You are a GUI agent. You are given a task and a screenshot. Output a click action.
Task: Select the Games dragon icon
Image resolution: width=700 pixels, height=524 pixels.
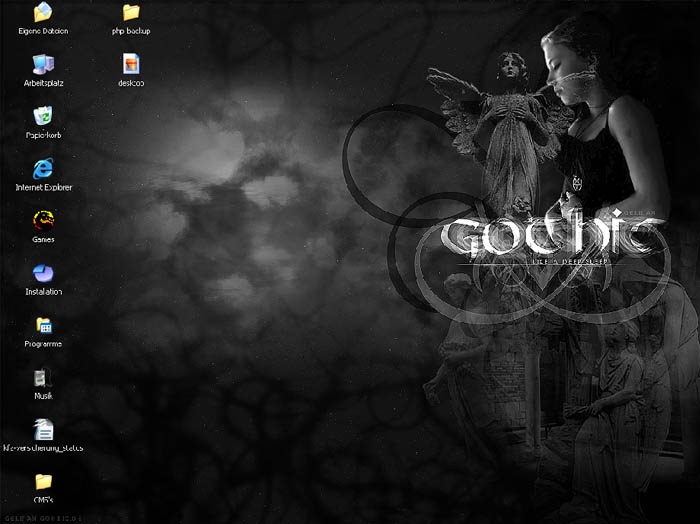tap(43, 220)
